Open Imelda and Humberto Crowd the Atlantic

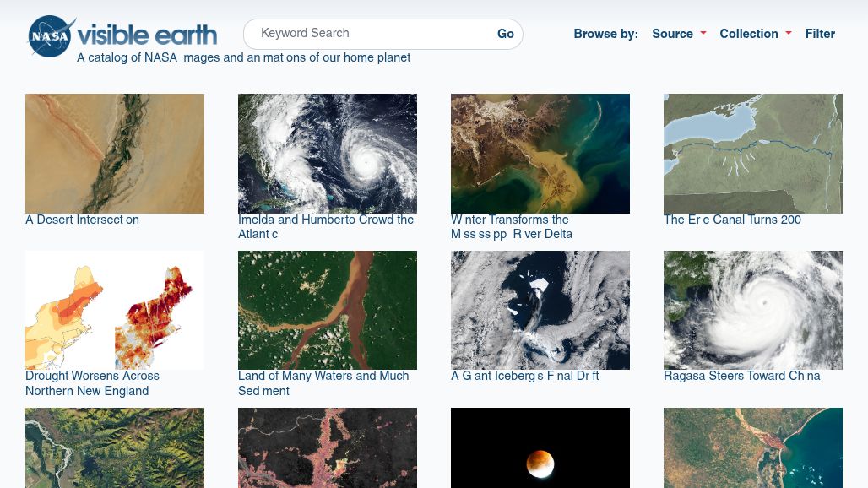pyautogui.click(x=326, y=227)
